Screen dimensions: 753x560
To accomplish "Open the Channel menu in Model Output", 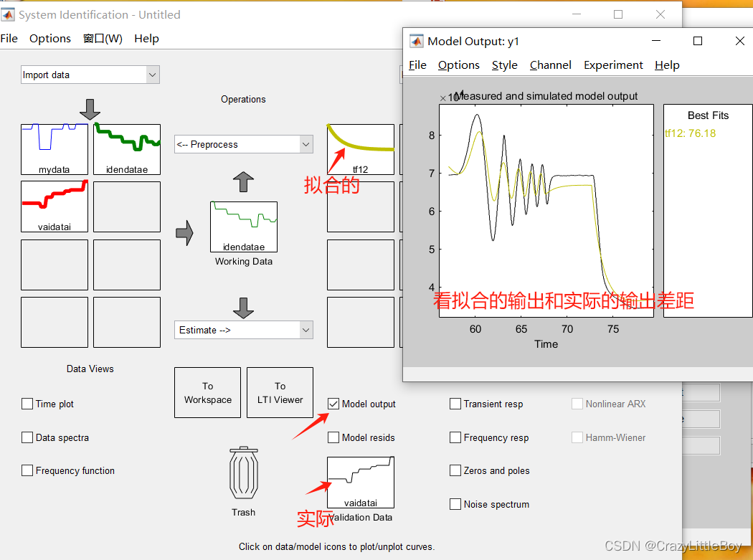I will point(550,65).
